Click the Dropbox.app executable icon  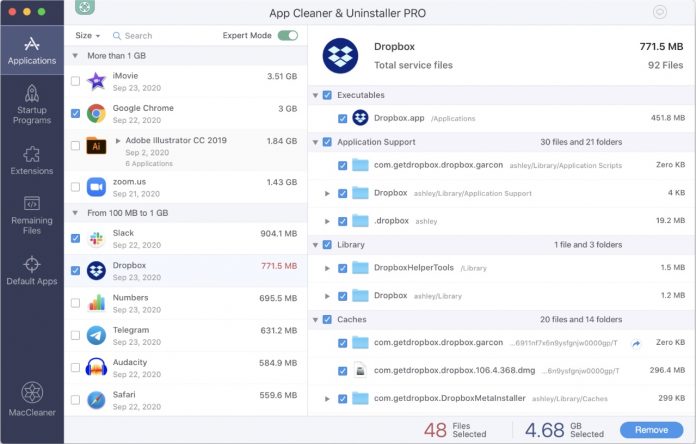(x=360, y=118)
